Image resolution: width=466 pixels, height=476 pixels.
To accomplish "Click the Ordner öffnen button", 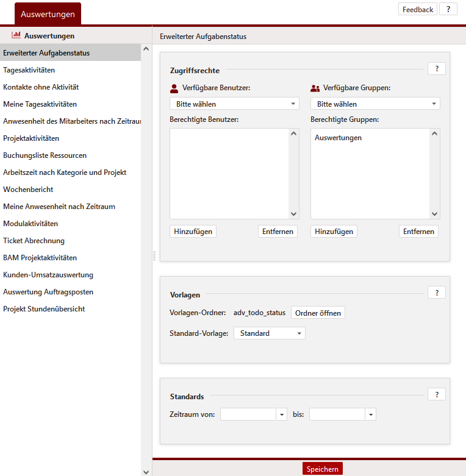I will 318,313.
